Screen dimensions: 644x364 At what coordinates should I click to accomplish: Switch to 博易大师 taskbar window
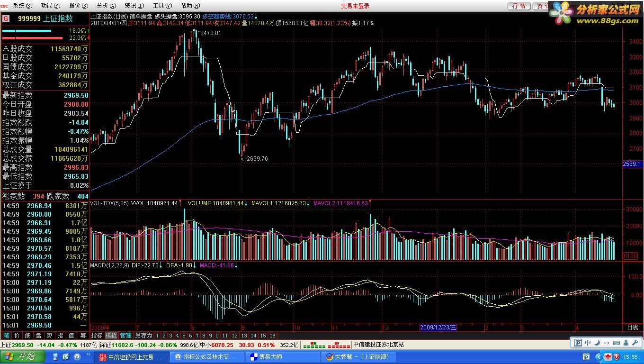(283, 357)
